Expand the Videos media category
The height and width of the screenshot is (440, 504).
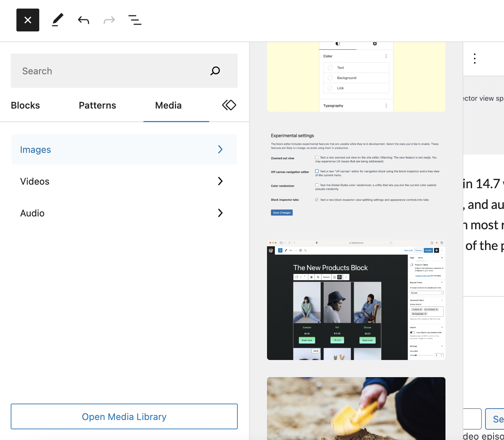[124, 181]
